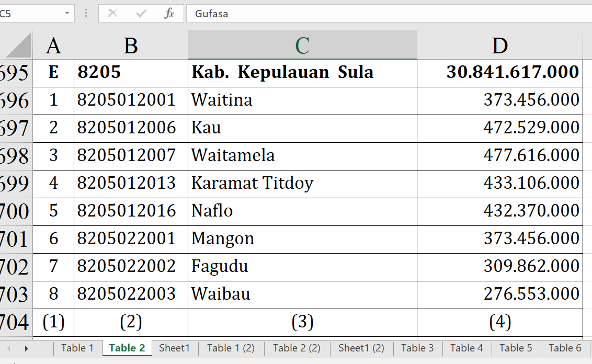Image resolution: width=592 pixels, height=364 pixels.
Task: Click in the formula bar showing Gufasa
Action: 387,14
